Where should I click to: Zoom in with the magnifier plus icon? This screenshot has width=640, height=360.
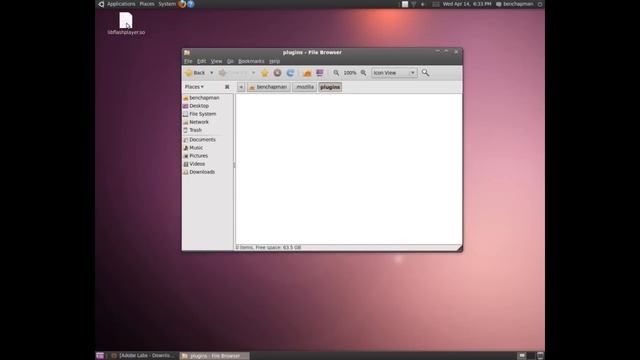363,73
